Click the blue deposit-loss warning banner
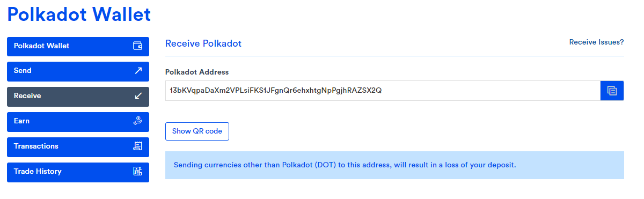 click(x=394, y=165)
